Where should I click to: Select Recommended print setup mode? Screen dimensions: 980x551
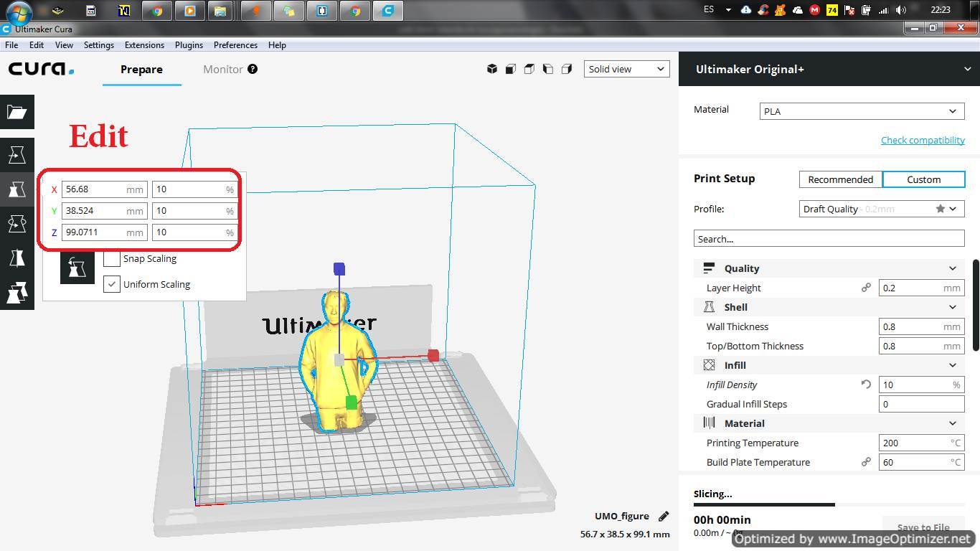pos(841,179)
